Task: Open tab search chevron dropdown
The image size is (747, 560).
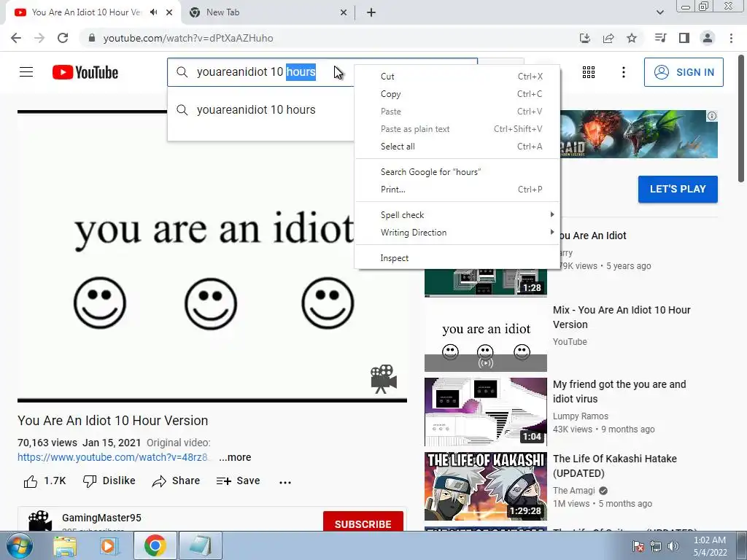Action: pyautogui.click(x=659, y=12)
